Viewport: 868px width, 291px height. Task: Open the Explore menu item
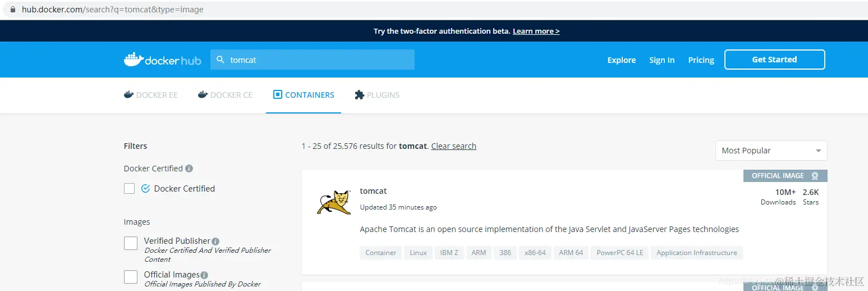[622, 60]
